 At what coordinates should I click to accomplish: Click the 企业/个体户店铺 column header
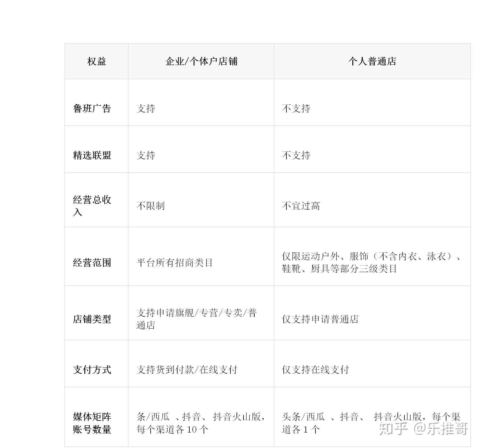click(201, 61)
